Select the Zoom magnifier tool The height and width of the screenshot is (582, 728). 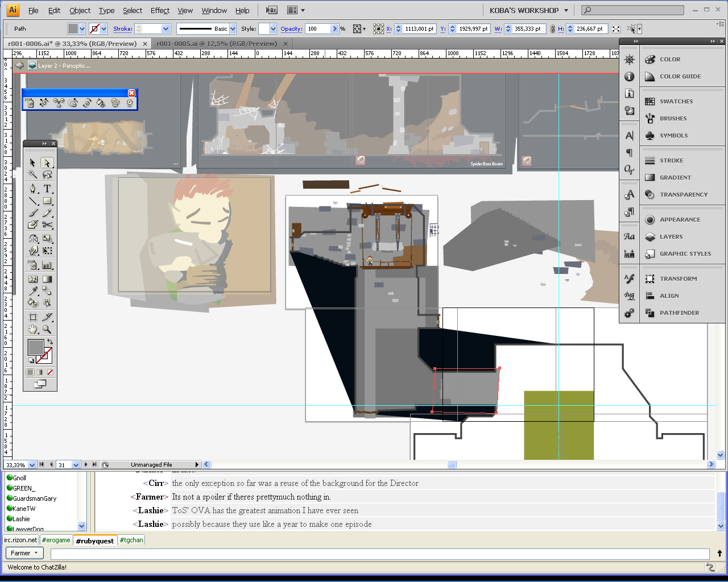point(47,329)
